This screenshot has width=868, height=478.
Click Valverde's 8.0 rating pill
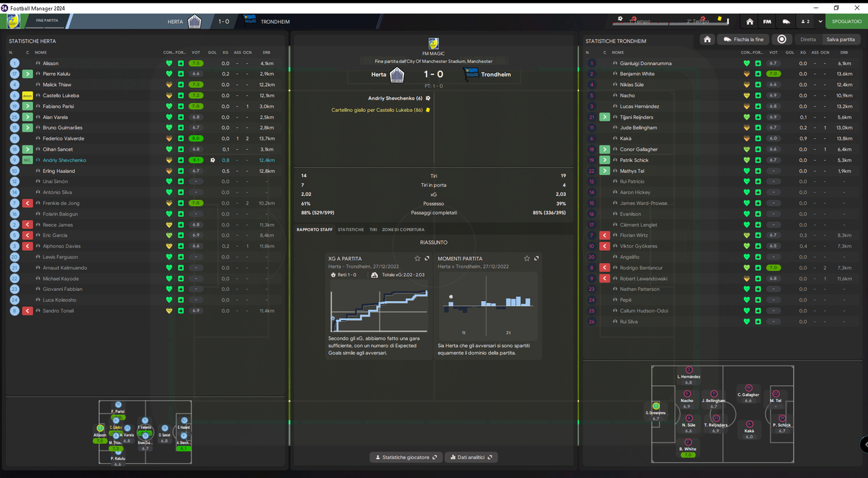[196, 138]
